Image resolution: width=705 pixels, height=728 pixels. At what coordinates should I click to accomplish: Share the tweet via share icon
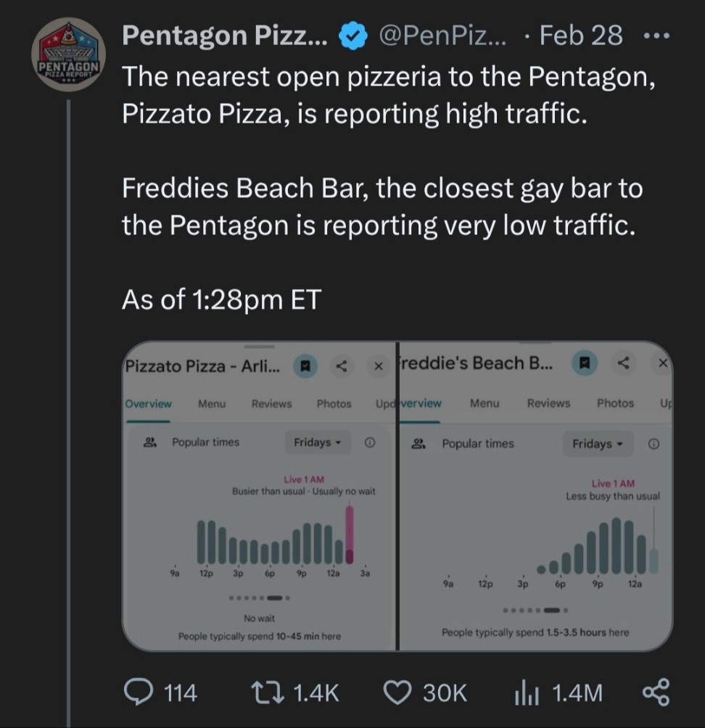pyautogui.click(x=657, y=692)
